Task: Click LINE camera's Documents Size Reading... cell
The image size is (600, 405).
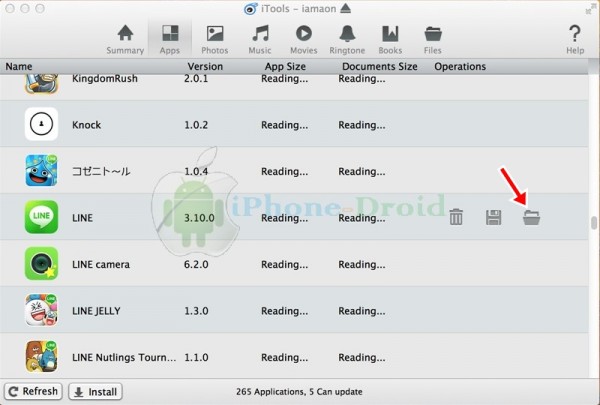Action: click(362, 265)
